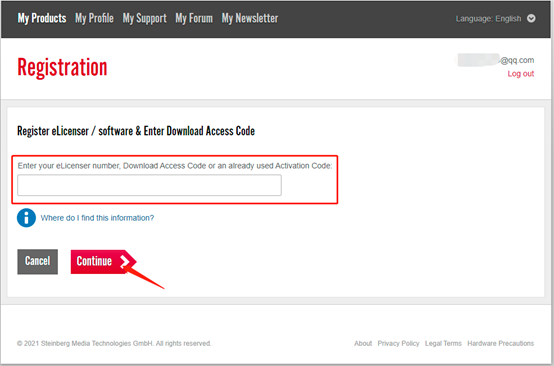The image size is (554, 366).
Task: Click the Continue button
Action: pos(103,262)
